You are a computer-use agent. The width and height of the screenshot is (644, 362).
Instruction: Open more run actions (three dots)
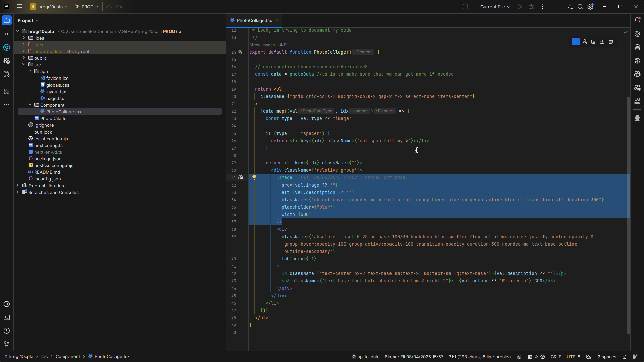pos(543,7)
